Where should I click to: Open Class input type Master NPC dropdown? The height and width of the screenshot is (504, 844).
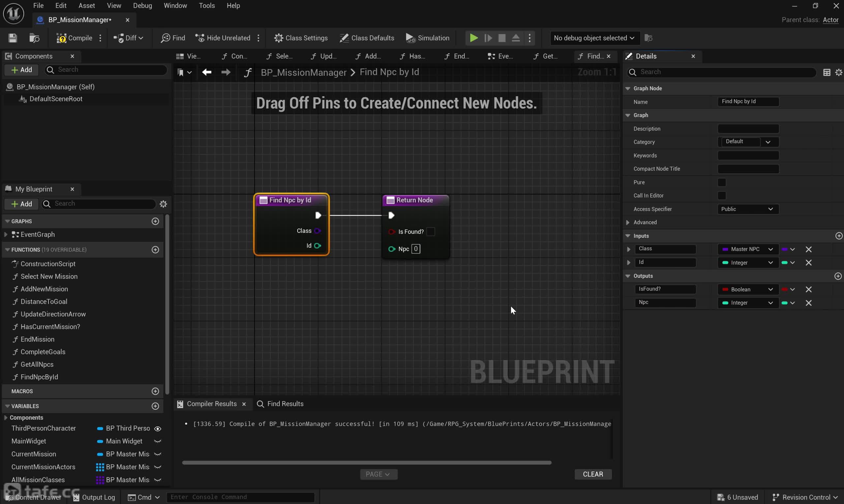click(x=747, y=250)
